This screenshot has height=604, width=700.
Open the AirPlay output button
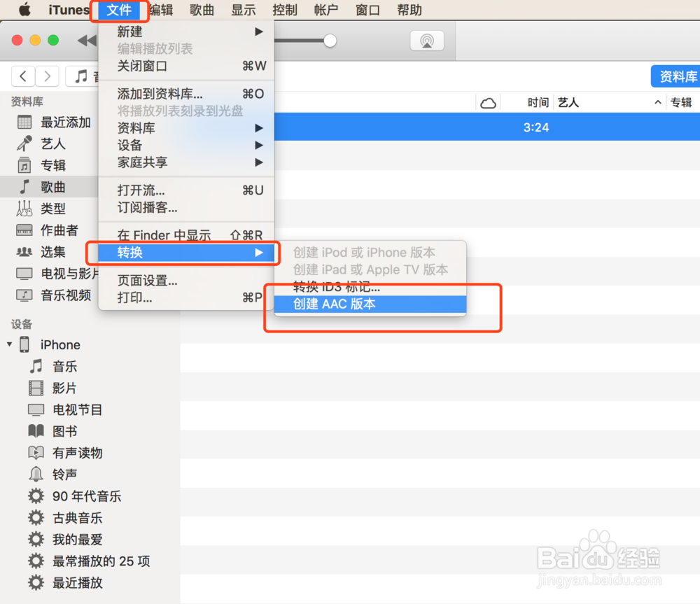(x=427, y=41)
